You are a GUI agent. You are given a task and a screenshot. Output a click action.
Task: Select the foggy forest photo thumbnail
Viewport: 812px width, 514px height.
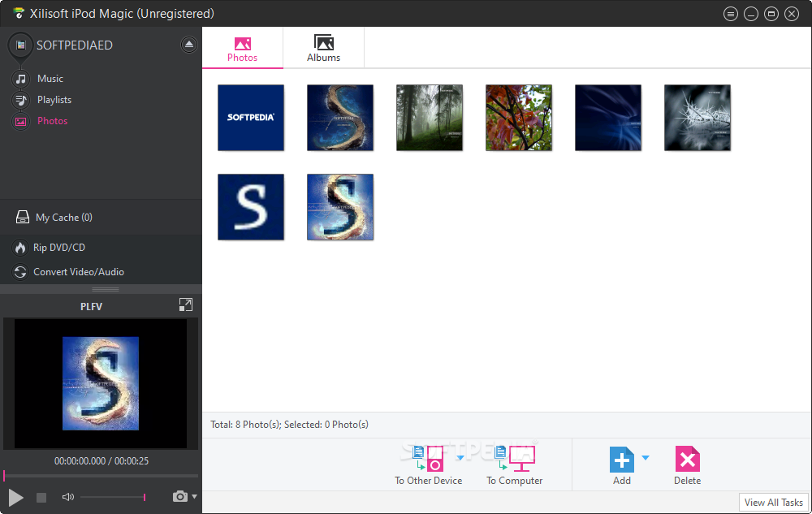430,118
